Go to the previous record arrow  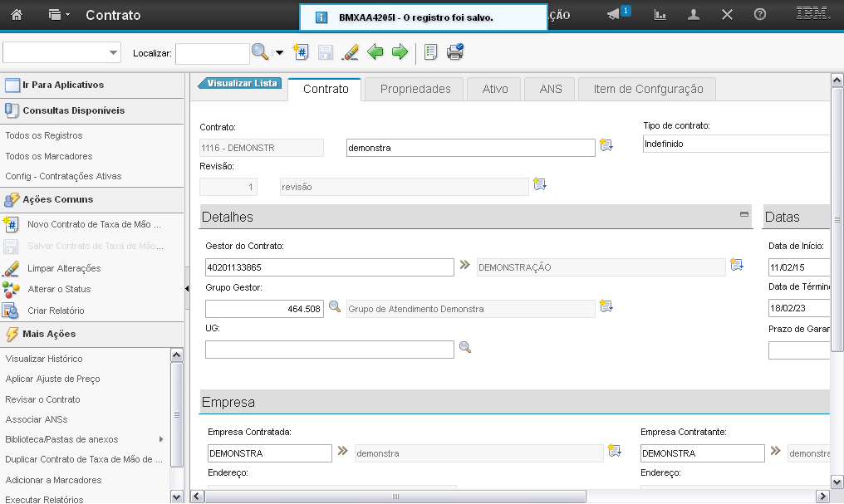[x=375, y=52]
